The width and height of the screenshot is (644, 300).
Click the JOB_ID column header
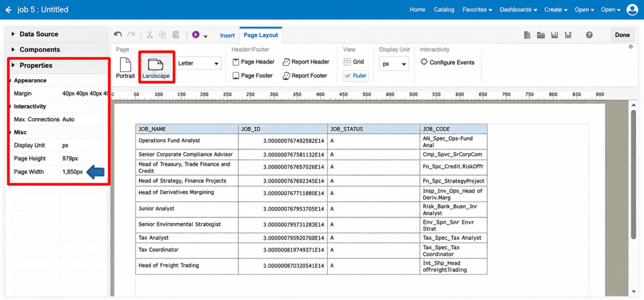click(282, 129)
